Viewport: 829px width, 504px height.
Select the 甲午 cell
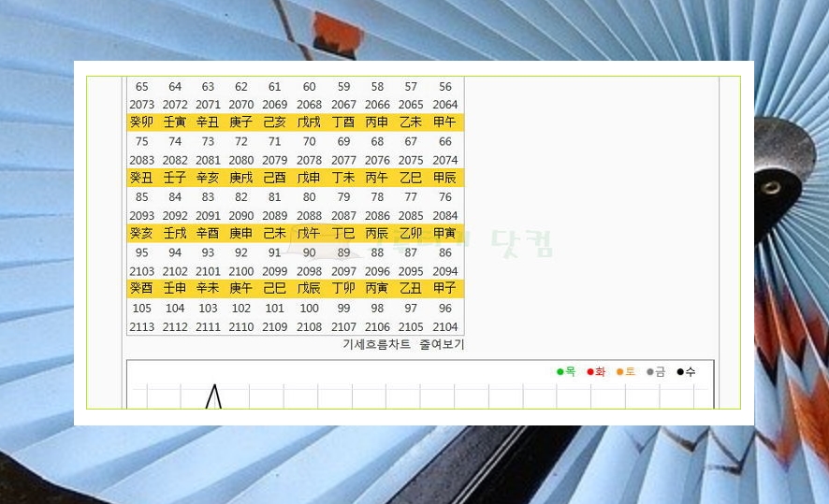coord(444,122)
